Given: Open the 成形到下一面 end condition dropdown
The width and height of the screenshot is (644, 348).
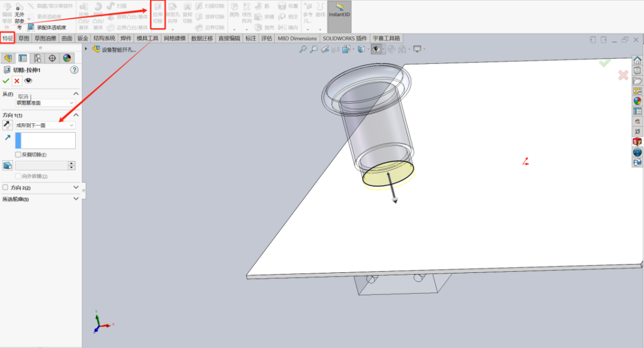Looking at the screenshot, I should tap(44, 126).
